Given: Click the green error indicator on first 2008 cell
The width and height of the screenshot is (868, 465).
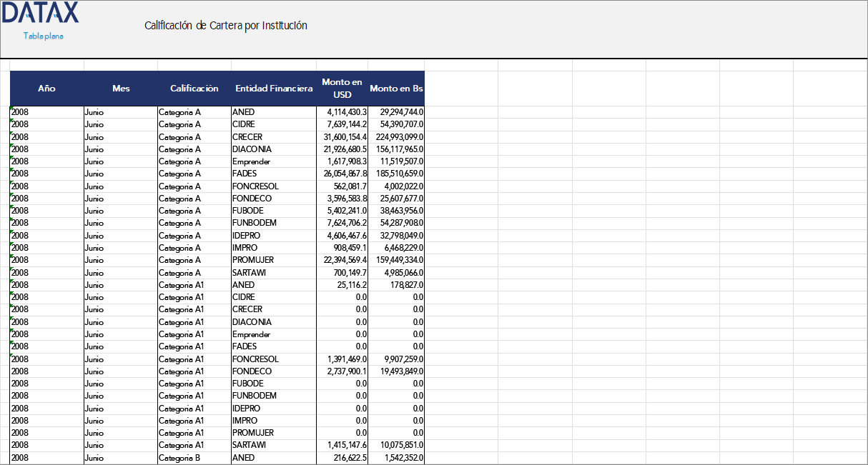Looking at the screenshot, I should (x=11, y=109).
